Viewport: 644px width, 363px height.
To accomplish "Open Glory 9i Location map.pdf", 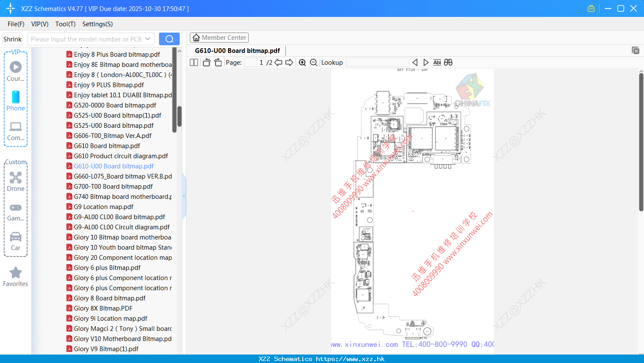I will (110, 319).
